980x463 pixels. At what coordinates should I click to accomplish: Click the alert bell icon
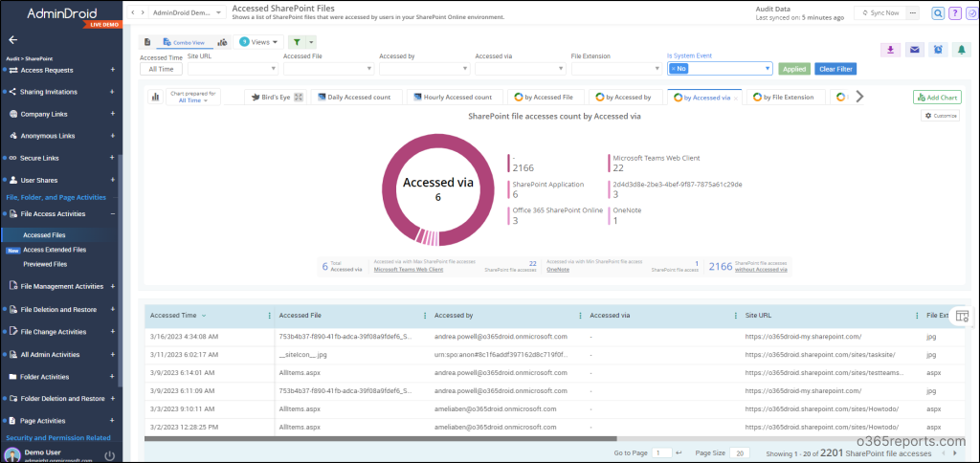pyautogui.click(x=962, y=51)
